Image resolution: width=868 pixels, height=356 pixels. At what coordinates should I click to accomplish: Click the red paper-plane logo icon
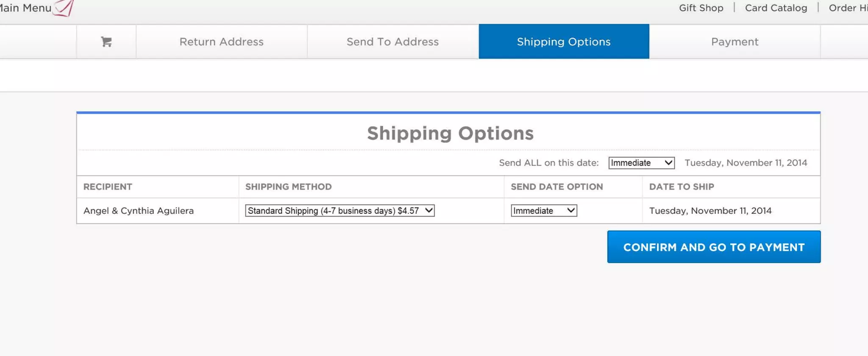[x=64, y=8]
